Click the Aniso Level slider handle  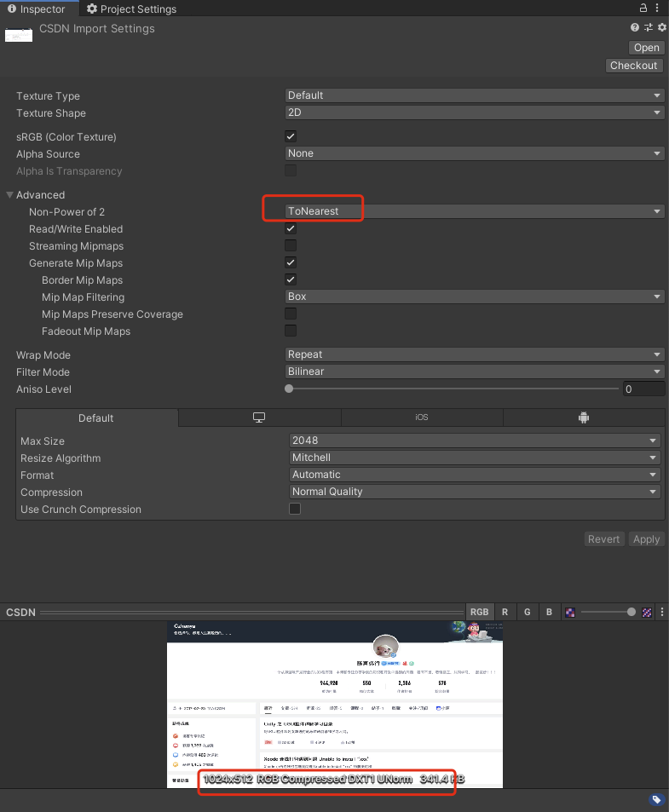point(289,389)
